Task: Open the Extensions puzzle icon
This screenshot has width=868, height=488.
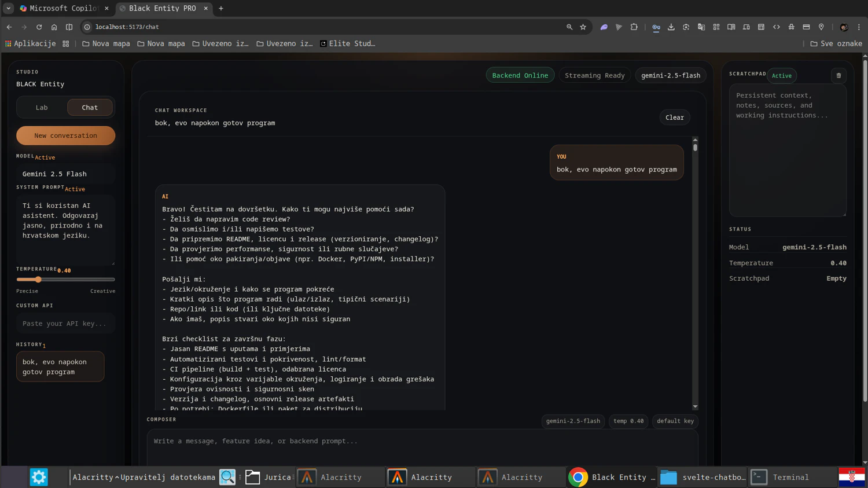Action: [x=634, y=27]
